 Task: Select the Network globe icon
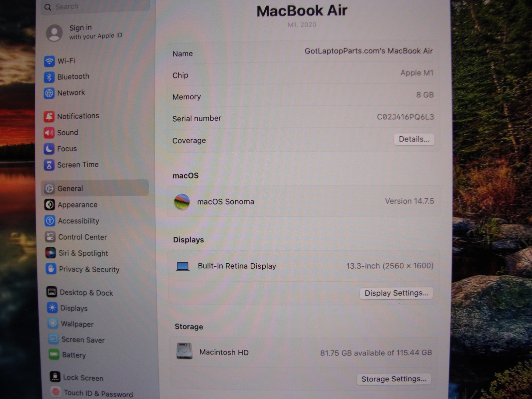pos(49,93)
